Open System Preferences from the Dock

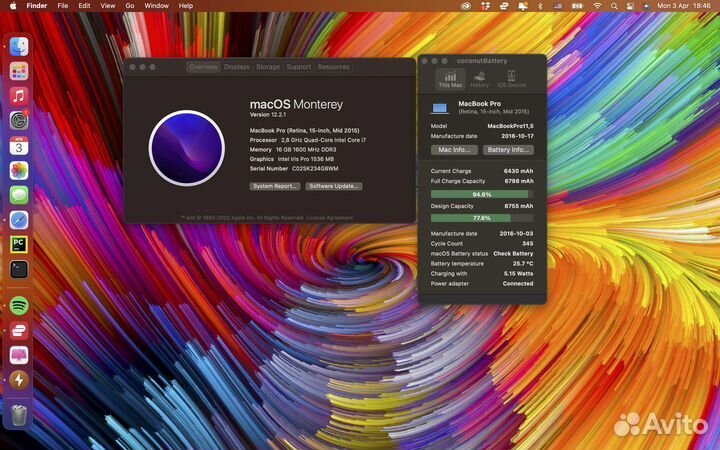(x=19, y=121)
